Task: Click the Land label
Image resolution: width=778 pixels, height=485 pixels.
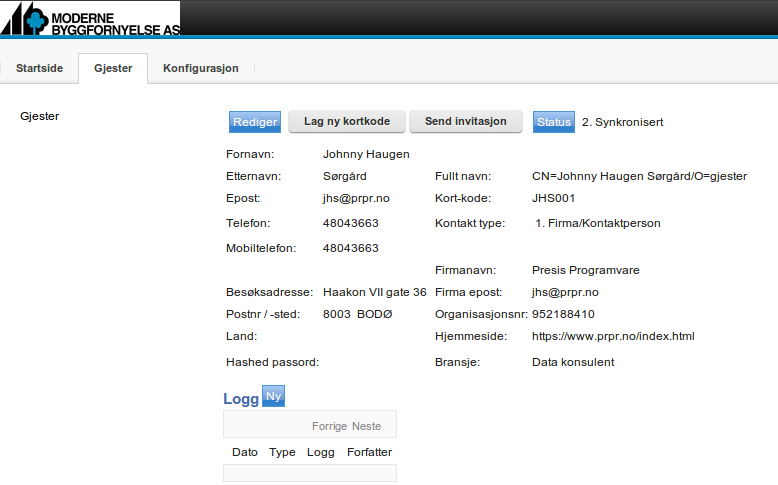Action: pyautogui.click(x=242, y=336)
